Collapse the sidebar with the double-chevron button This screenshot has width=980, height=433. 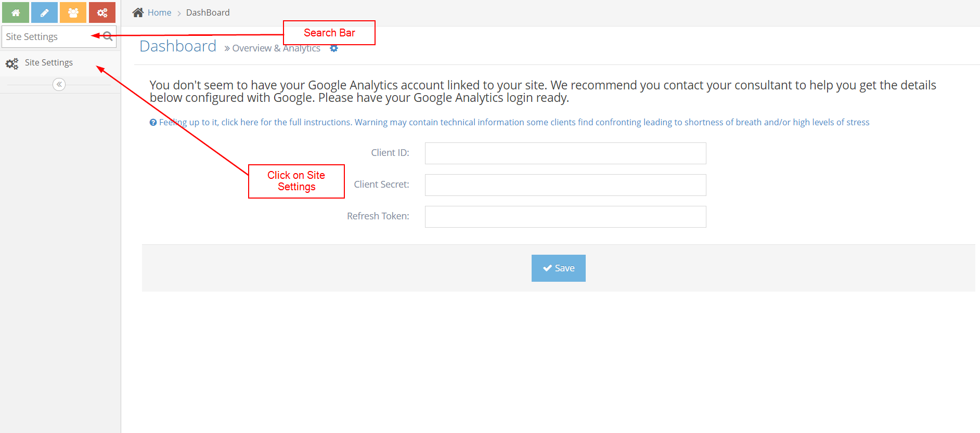59,84
